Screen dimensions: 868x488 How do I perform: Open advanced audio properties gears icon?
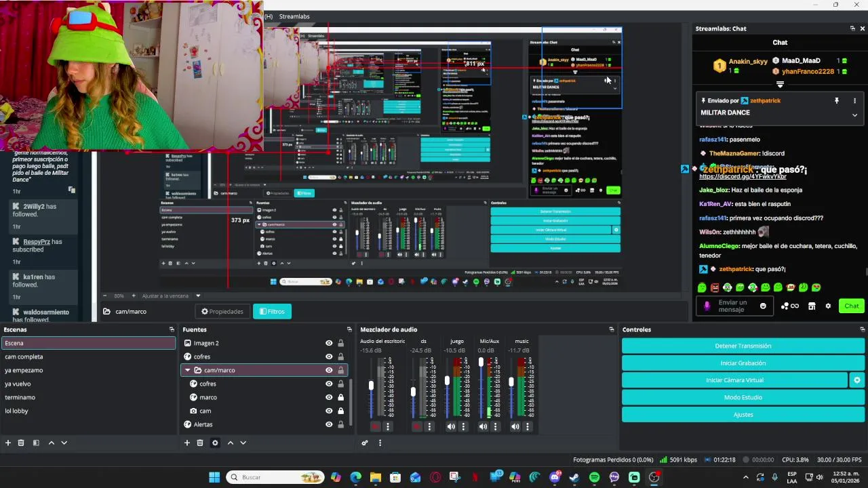(x=365, y=443)
